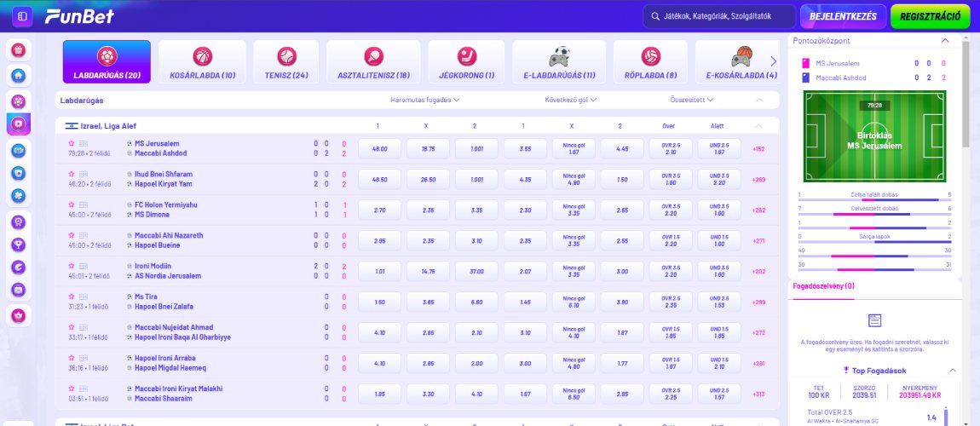Select the highlighted live play icon in sidebar

point(19,124)
